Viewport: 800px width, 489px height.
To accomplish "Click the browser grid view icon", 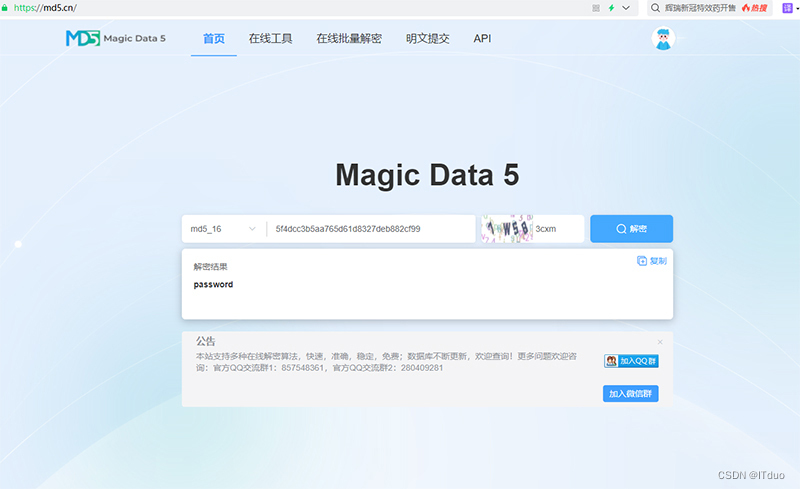I will 596,8.
